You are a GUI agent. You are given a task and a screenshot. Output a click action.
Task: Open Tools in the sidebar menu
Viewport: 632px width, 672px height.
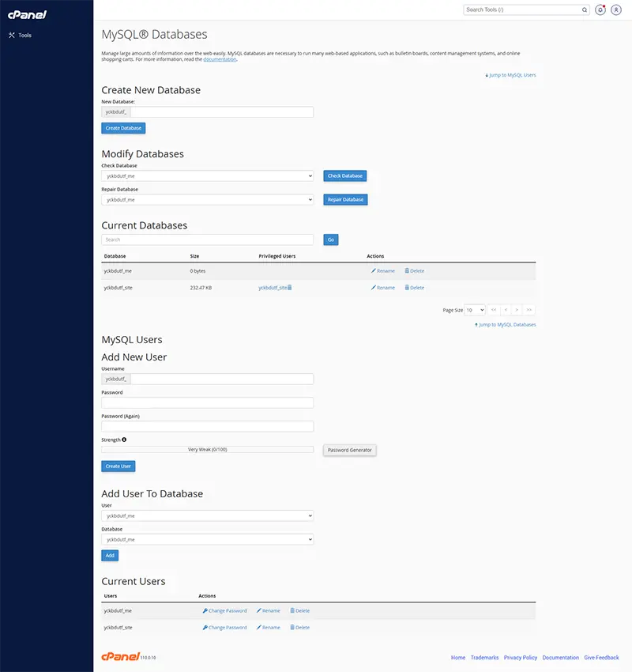(24, 36)
